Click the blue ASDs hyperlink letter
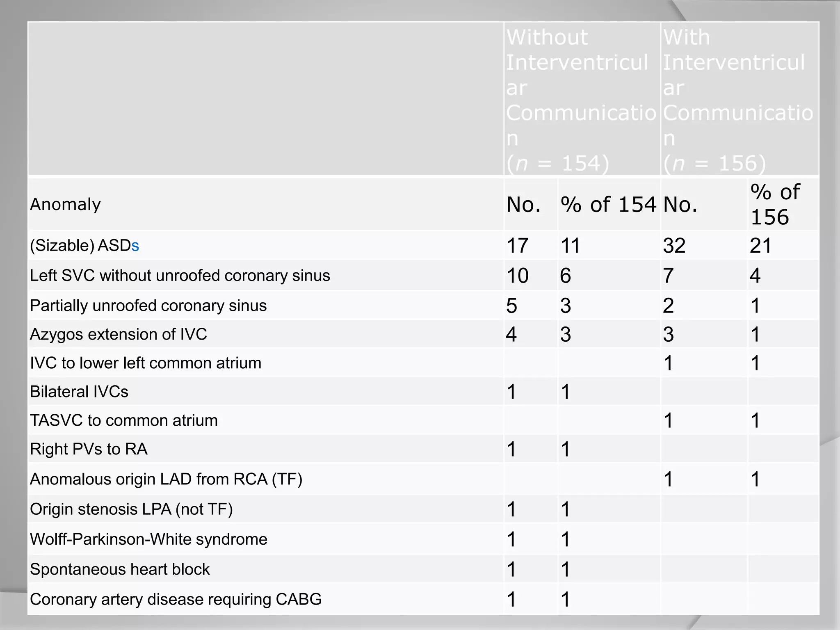The height and width of the screenshot is (630, 840). click(x=135, y=246)
